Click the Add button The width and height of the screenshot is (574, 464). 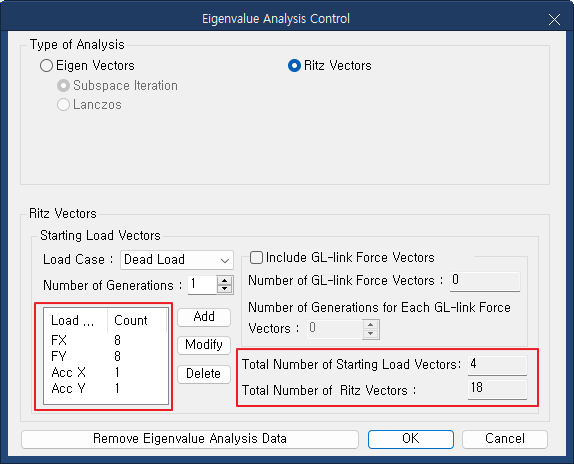tap(204, 317)
